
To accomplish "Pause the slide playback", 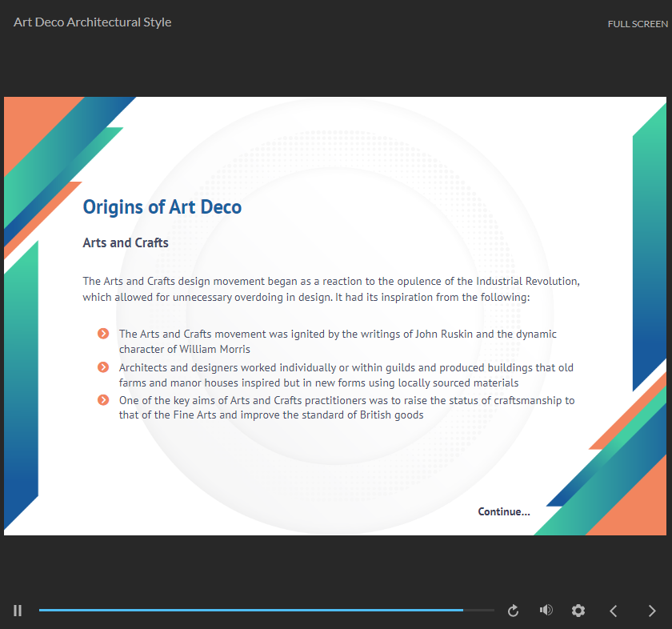I will click(18, 611).
